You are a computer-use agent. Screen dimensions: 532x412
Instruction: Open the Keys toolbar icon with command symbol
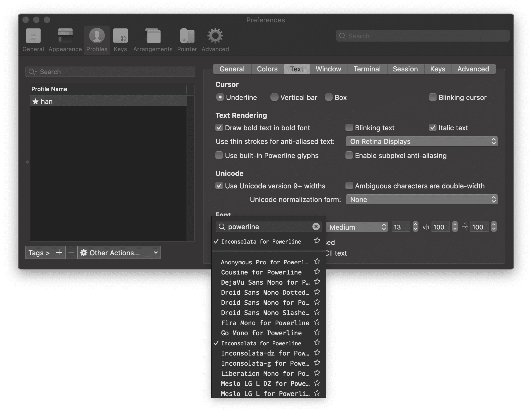[120, 40]
